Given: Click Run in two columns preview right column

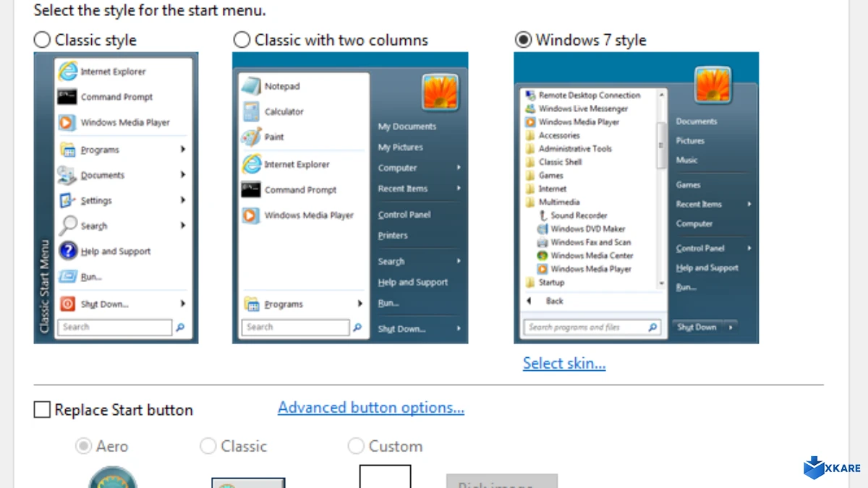Looking at the screenshot, I should (x=388, y=303).
